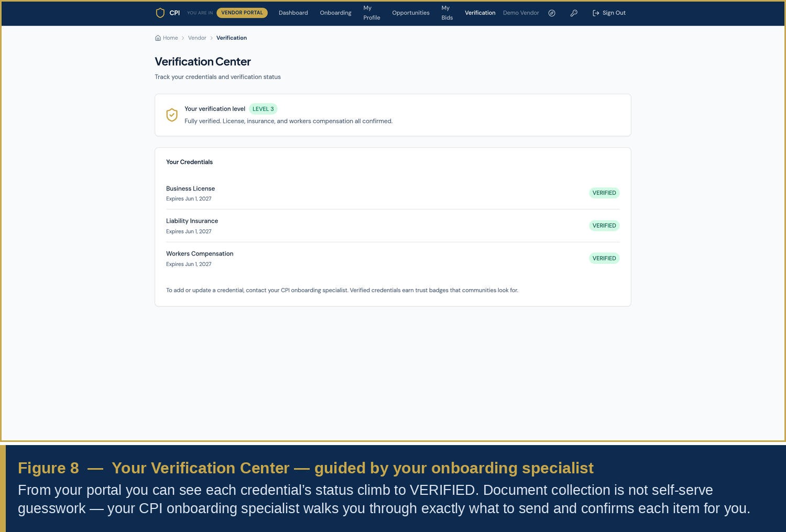The image size is (786, 532).
Task: Open My Bids in the navbar
Action: (447, 13)
